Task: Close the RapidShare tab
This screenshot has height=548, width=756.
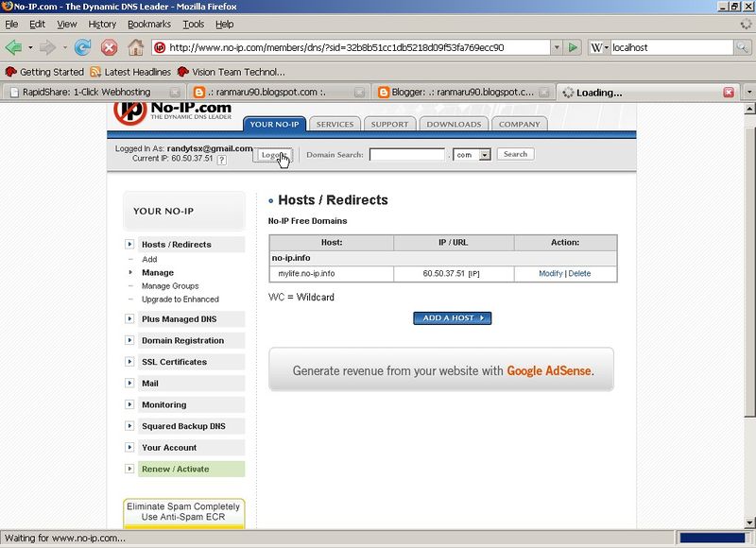Action: (x=175, y=92)
